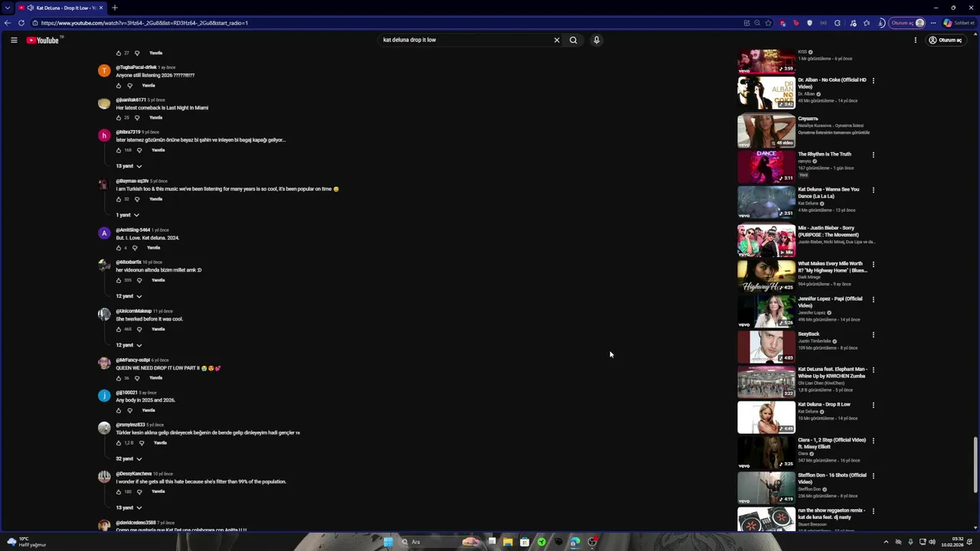Like the comment by @AmitSing-5464
Viewport: 980px width, 551px height.
tap(119, 248)
